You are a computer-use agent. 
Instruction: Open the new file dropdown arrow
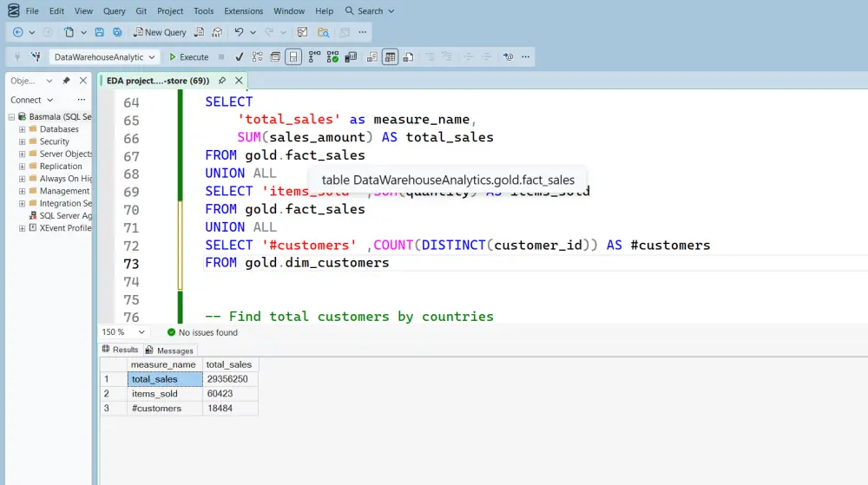coord(83,32)
